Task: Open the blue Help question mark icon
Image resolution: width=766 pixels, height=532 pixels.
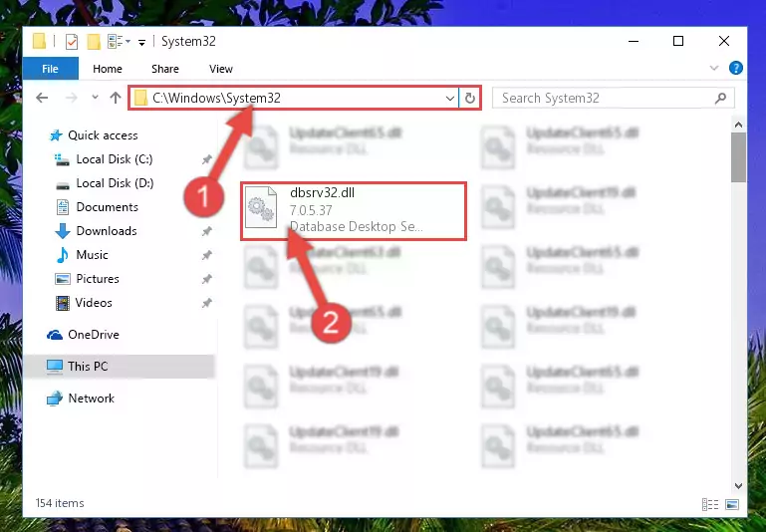Action: click(736, 68)
